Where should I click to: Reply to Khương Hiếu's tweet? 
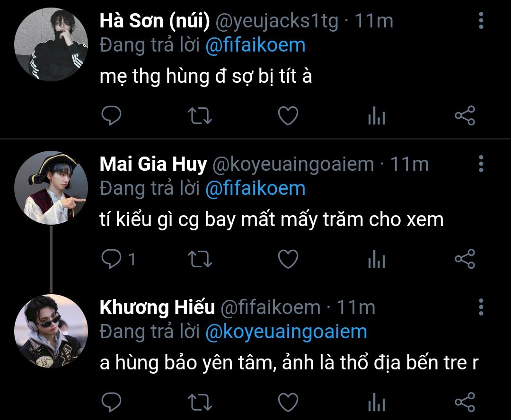[x=112, y=402]
